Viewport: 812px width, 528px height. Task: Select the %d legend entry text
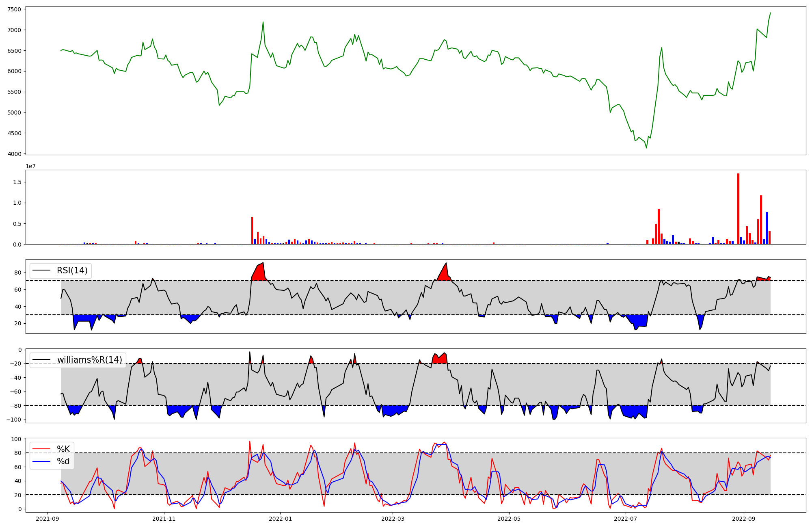[63, 461]
